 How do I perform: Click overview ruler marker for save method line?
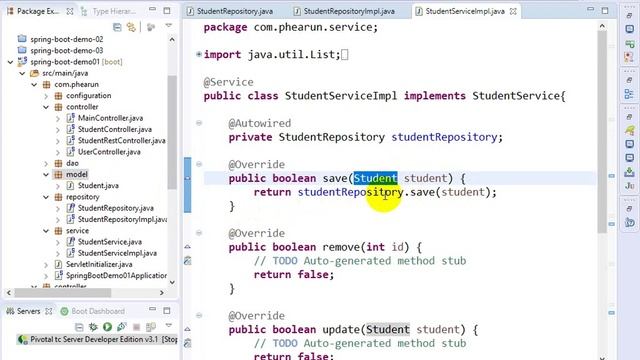coord(611,176)
